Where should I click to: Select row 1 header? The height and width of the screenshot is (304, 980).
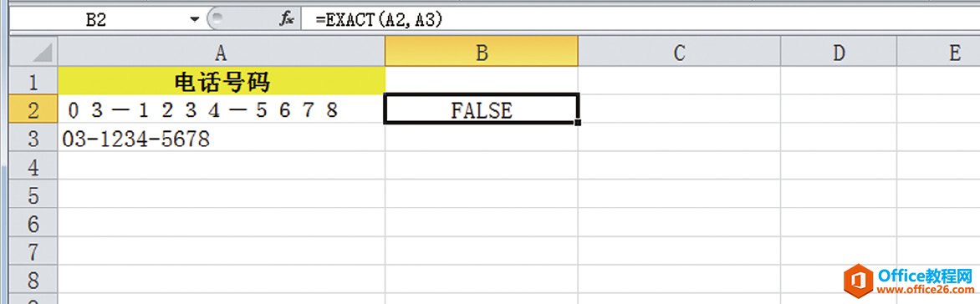tap(33, 81)
